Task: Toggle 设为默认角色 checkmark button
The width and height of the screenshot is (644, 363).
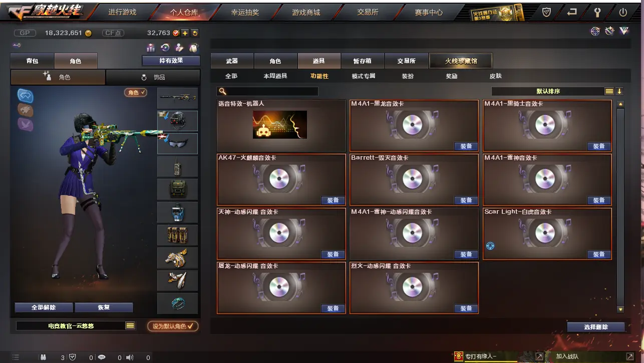Action: click(173, 326)
